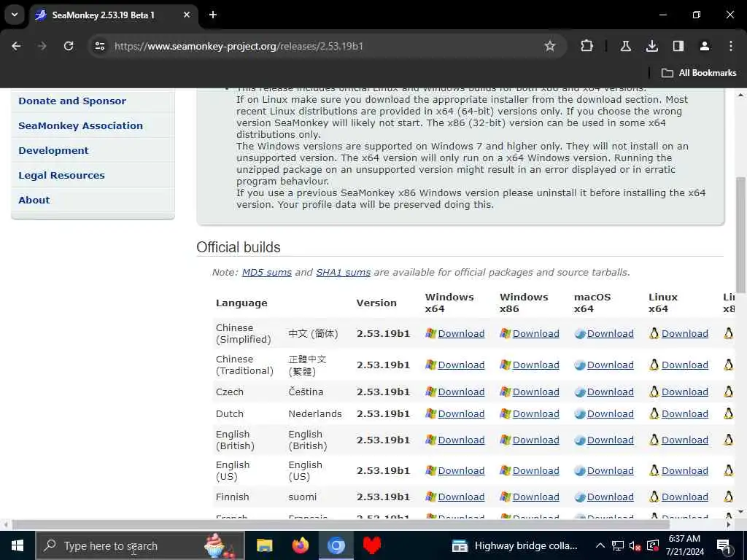The image size is (747, 560).
Task: Open the Chrome three-dot menu
Action: point(731,46)
